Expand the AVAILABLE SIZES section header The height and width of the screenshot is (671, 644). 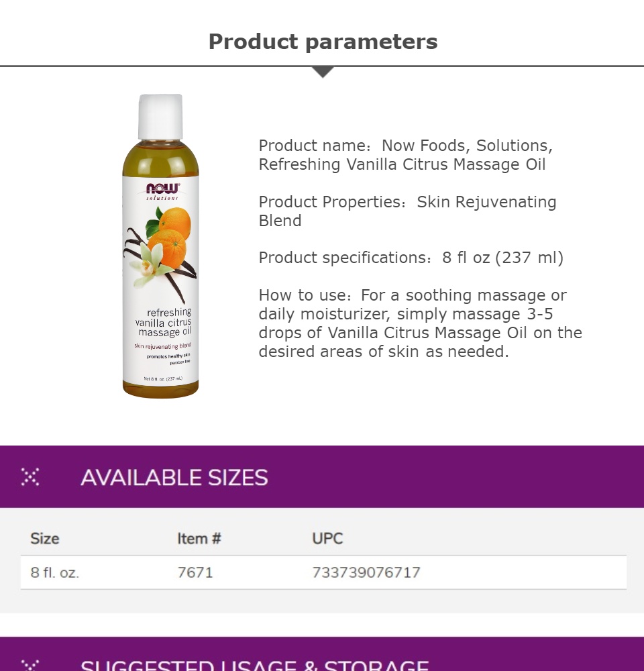point(322,476)
